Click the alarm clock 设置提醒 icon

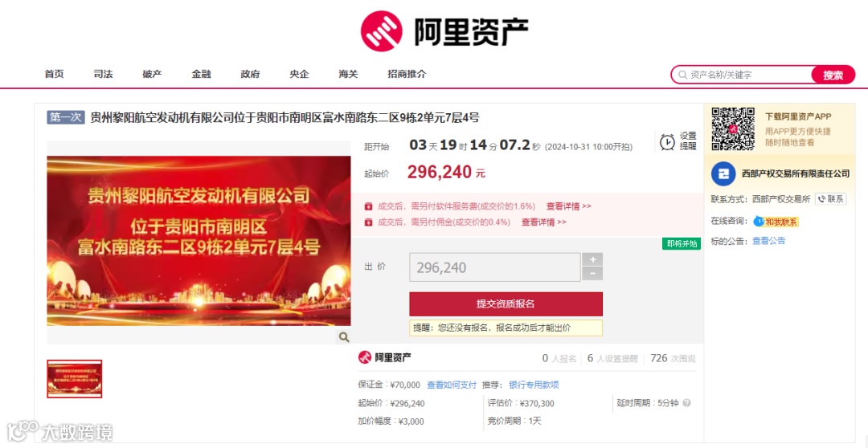[x=667, y=141]
